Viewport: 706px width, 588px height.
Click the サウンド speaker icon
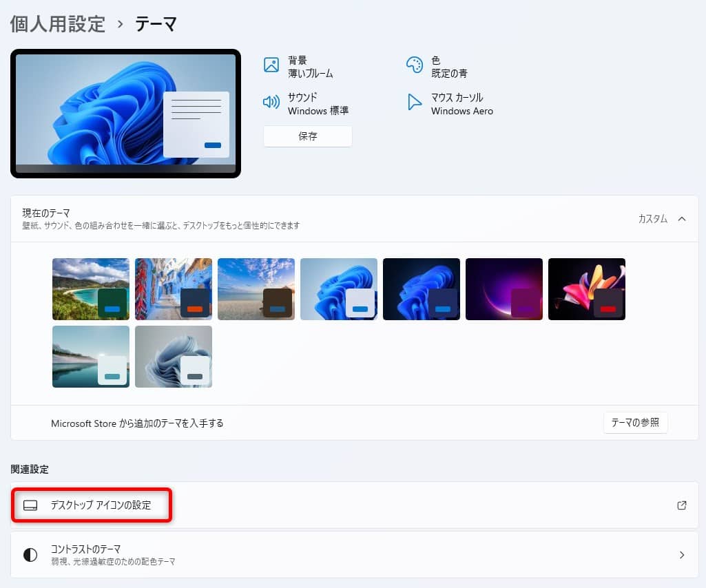click(272, 102)
